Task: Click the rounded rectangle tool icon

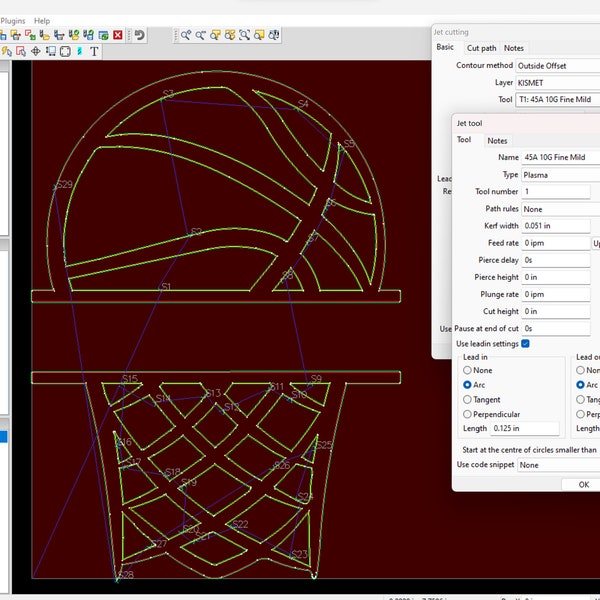Action: [x=65, y=51]
